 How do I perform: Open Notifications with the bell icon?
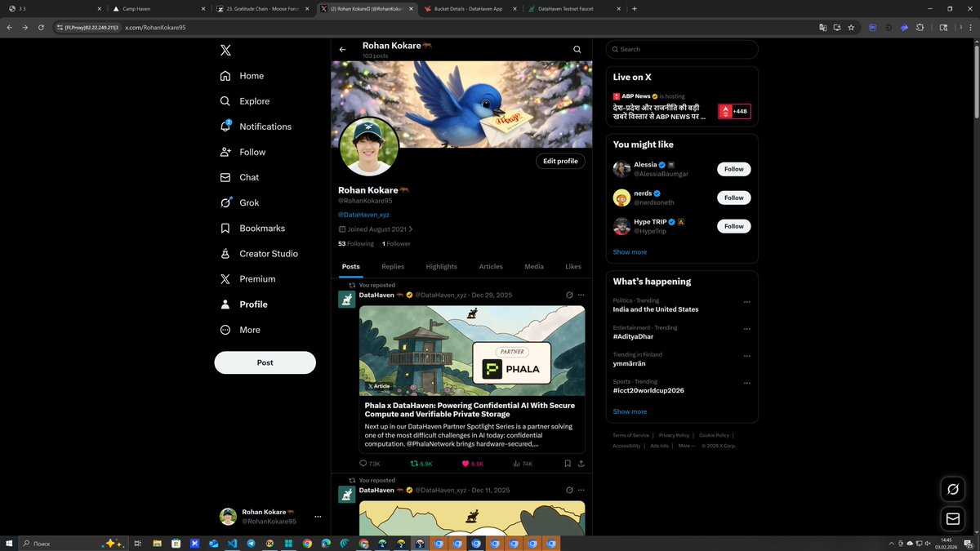pyautogui.click(x=256, y=127)
